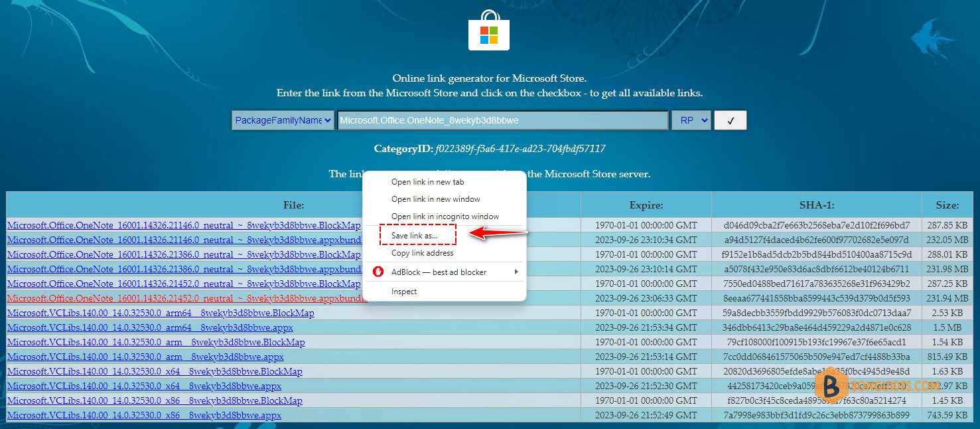Screen dimensions: 980x429
Task: Click size cell 815.49 KB
Action: pos(947,357)
